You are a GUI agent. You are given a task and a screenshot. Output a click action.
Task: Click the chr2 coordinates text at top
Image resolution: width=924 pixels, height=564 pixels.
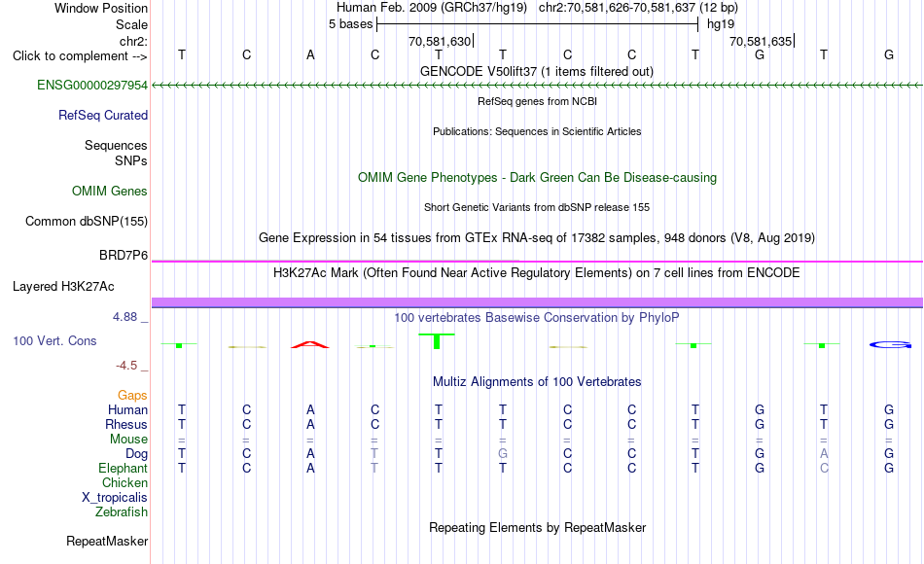pos(638,8)
